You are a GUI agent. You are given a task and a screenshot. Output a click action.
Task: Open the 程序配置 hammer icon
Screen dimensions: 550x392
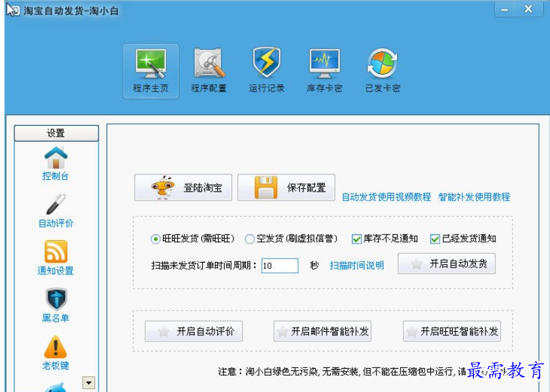pos(209,71)
